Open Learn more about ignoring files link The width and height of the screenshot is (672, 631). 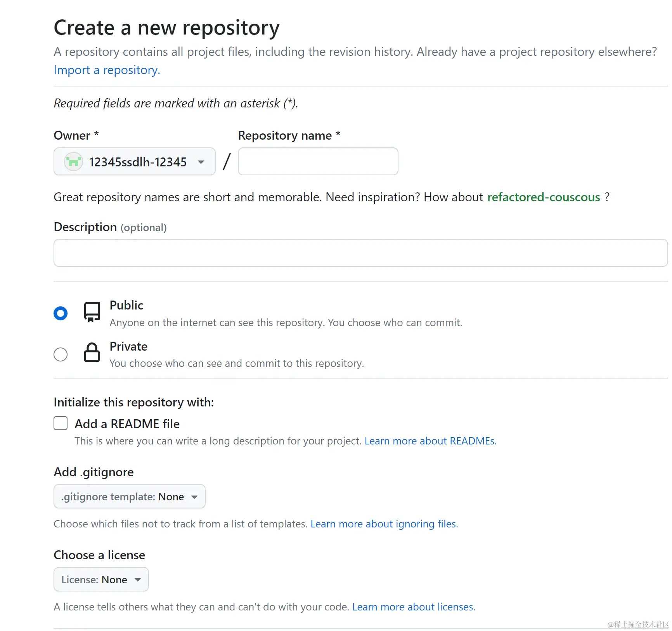tap(384, 524)
